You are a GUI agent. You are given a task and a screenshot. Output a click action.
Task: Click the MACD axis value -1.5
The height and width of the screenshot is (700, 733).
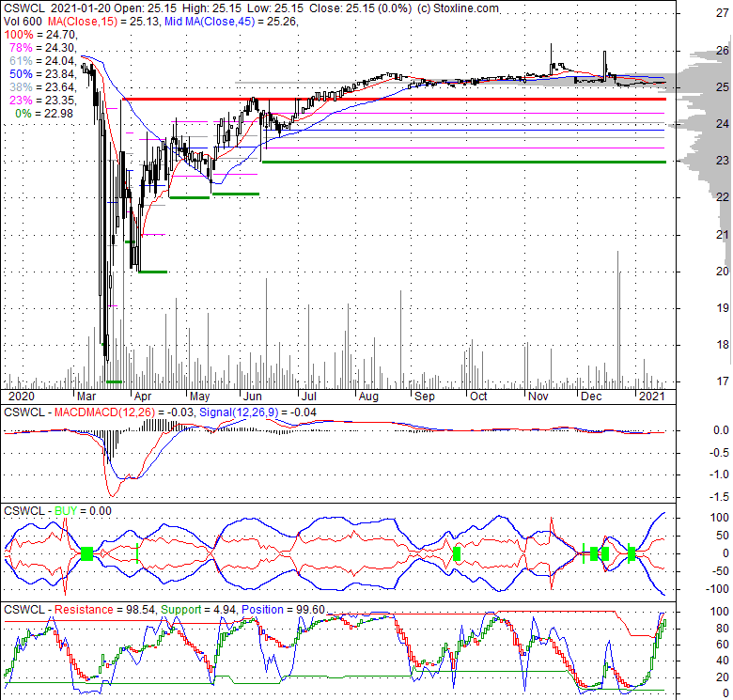point(721,497)
